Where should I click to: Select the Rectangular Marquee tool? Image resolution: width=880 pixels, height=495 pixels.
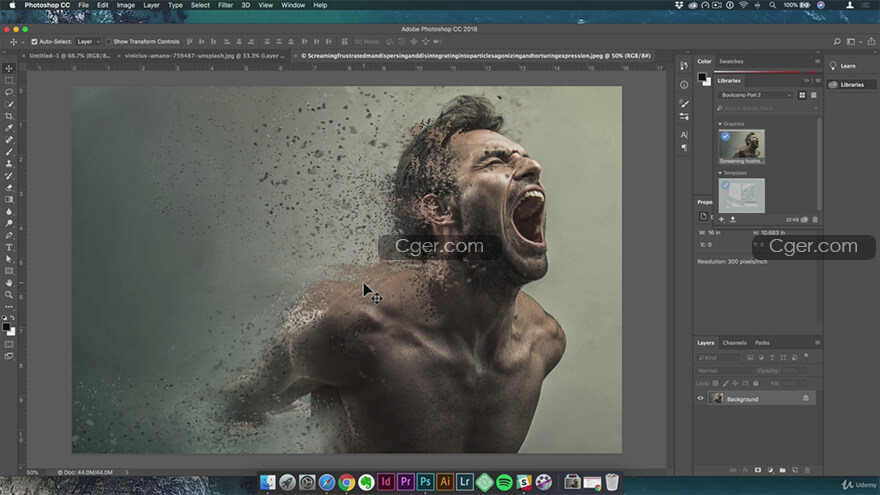[x=8, y=80]
